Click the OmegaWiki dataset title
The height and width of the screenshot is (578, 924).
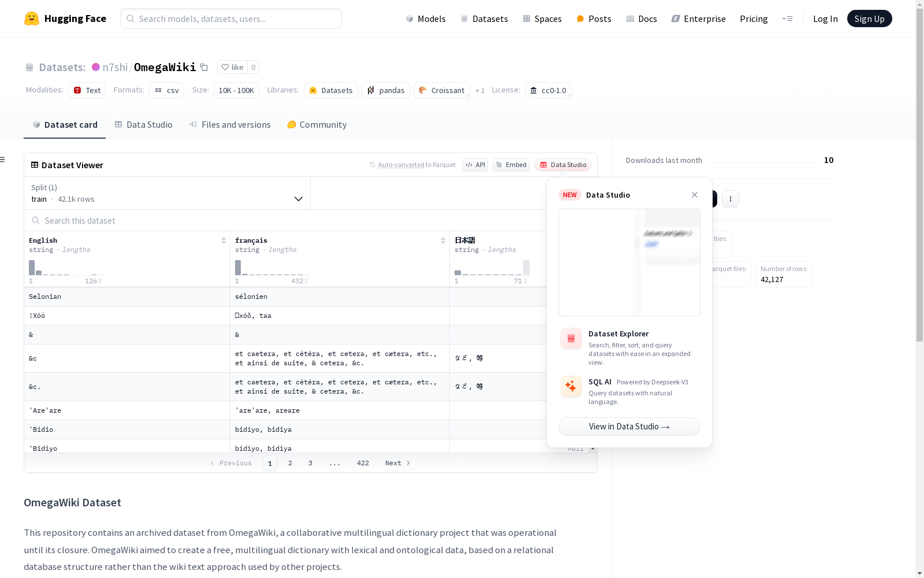click(x=165, y=67)
